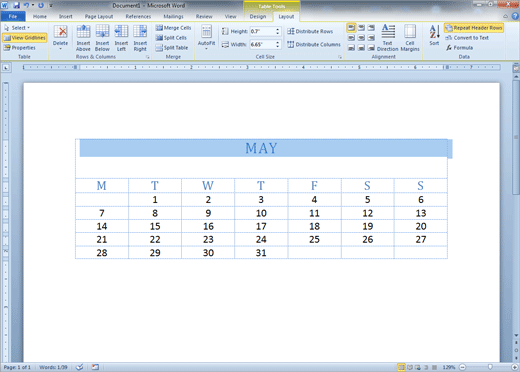Toggle Repeat Header Rows
Viewport: 520px width, 372px height.
coord(474,28)
